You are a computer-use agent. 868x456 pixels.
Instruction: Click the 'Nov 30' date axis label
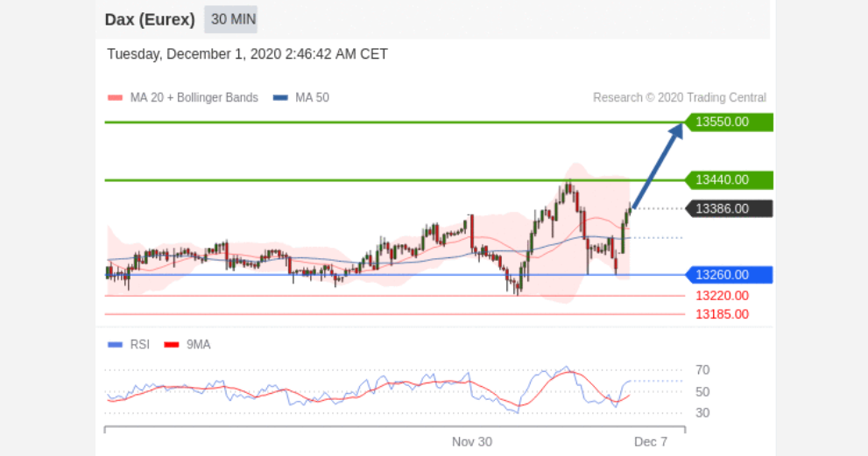471,442
